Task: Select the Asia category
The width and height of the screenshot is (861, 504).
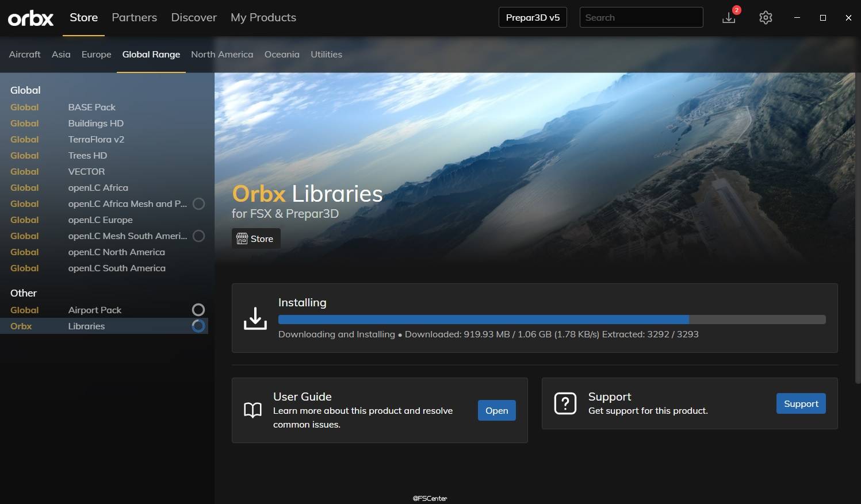Action: pyautogui.click(x=61, y=54)
